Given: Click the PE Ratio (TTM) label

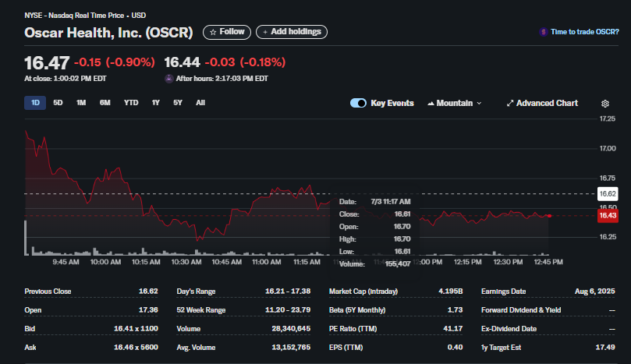Looking at the screenshot, I should [x=353, y=329].
